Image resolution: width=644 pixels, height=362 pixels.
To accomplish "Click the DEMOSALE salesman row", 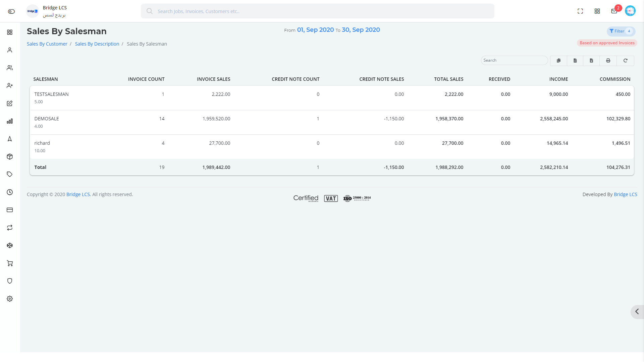I will click(332, 122).
